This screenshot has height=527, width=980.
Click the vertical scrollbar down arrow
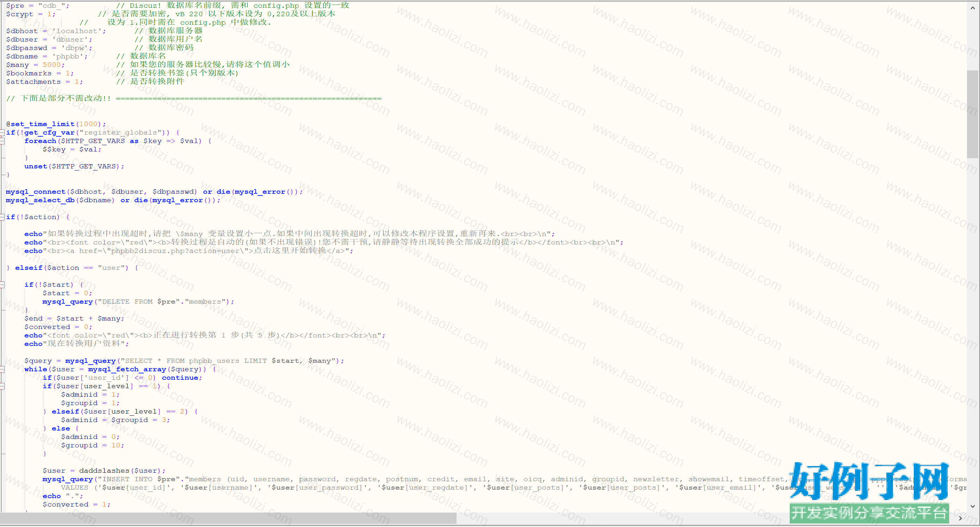973,507
